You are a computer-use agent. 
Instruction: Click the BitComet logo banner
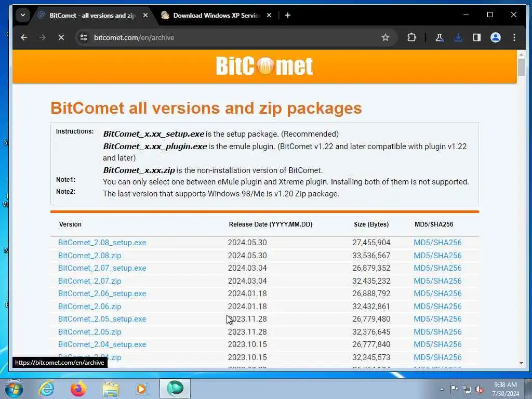(x=264, y=66)
